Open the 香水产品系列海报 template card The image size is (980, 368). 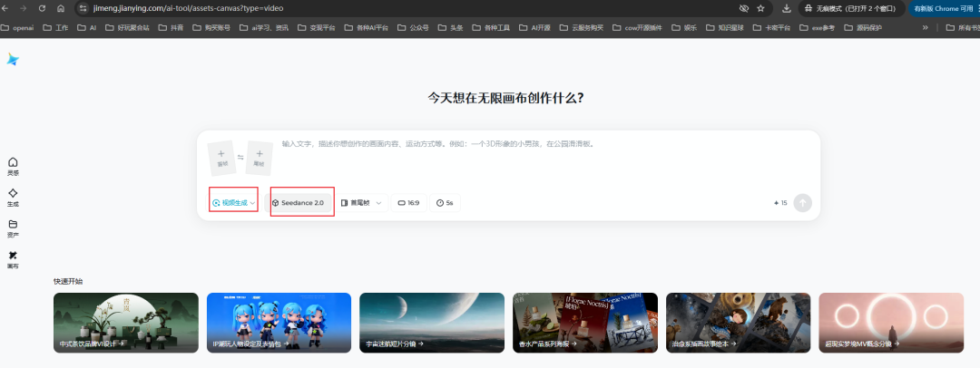tap(585, 323)
